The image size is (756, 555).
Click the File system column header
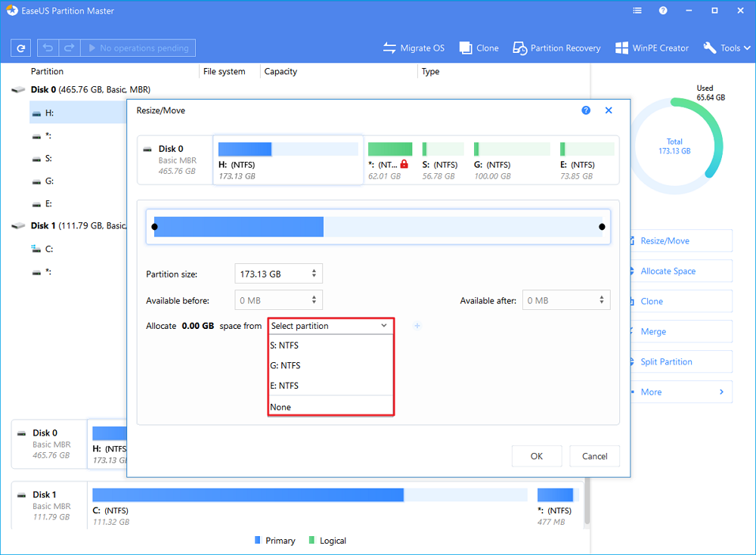click(225, 71)
